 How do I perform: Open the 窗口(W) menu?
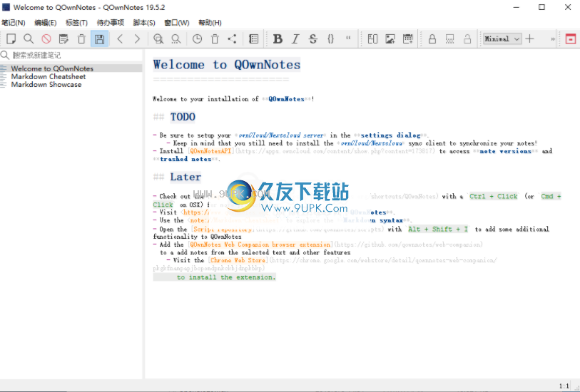[177, 23]
